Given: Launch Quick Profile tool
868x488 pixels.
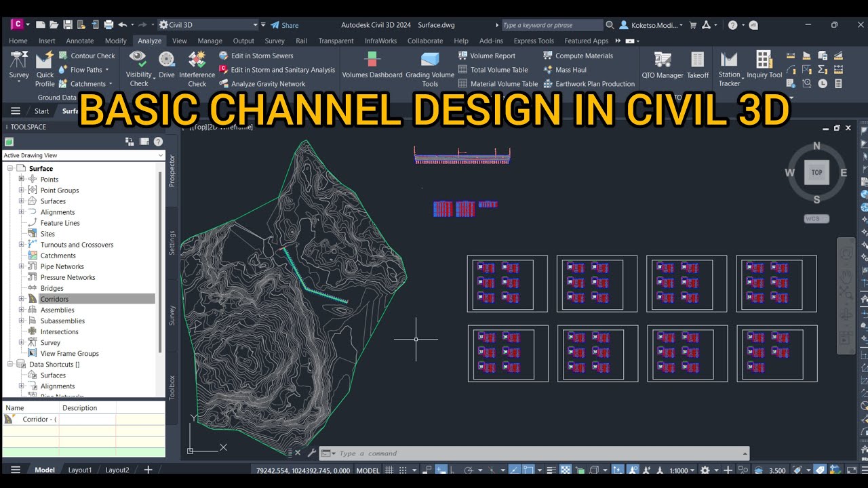Looking at the screenshot, I should (45, 69).
